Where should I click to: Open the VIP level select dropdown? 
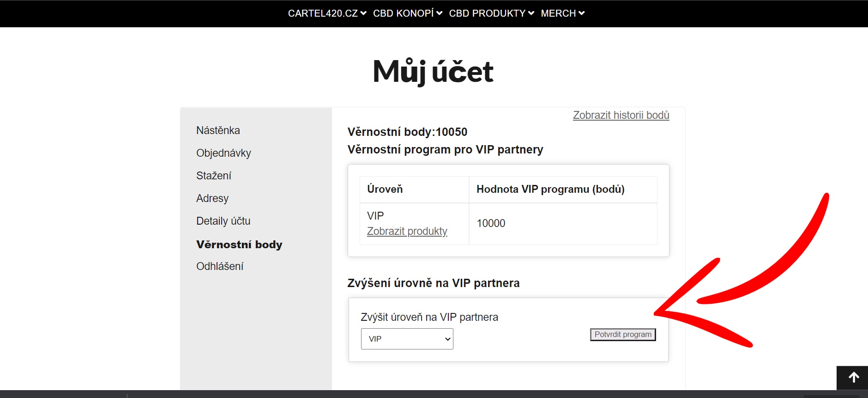pos(407,339)
